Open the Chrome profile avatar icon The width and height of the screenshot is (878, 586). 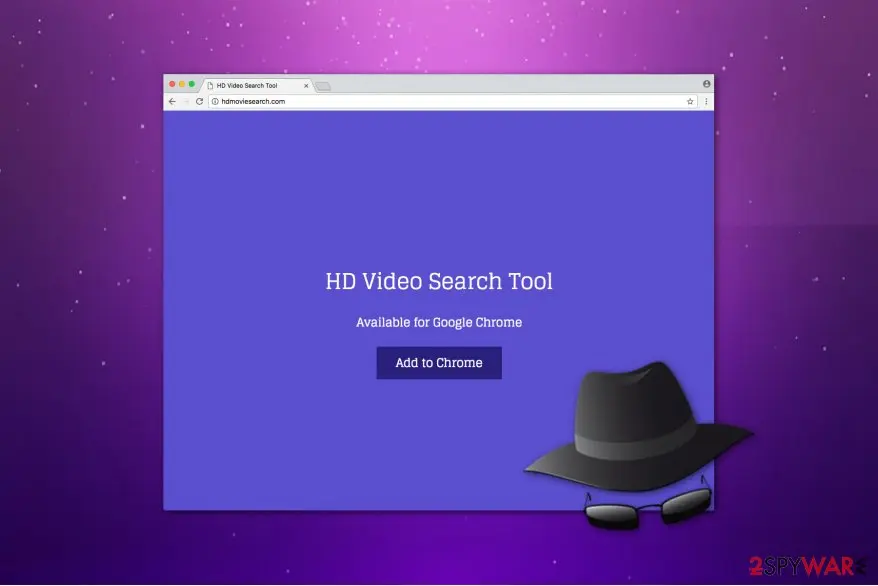point(707,84)
